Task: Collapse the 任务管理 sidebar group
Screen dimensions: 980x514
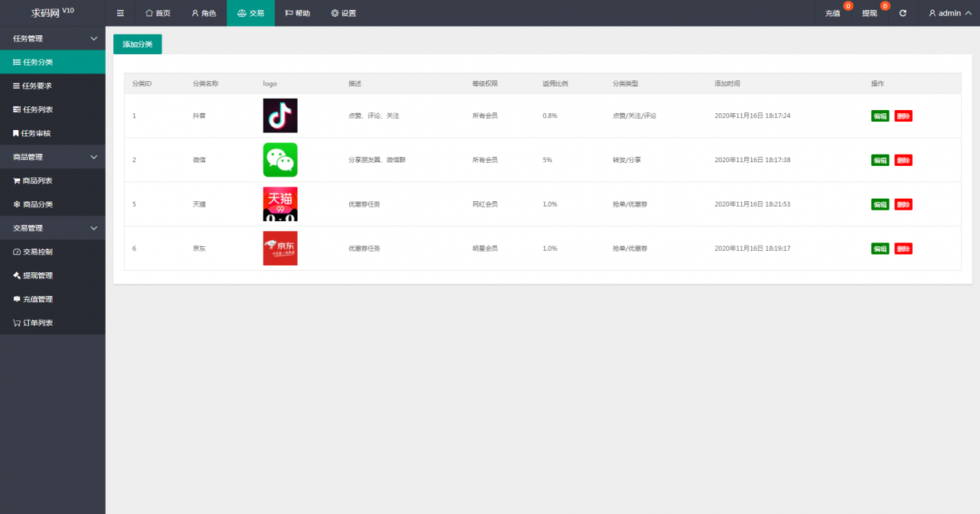Action: coord(53,38)
